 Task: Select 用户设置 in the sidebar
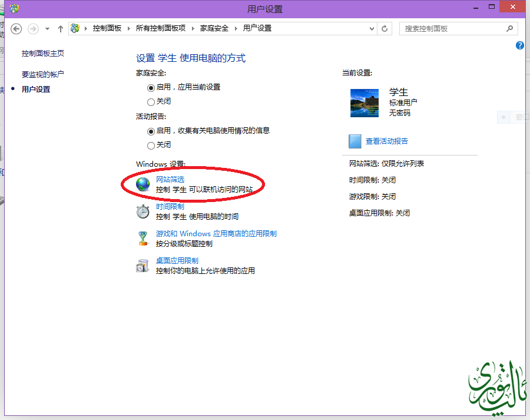pos(36,90)
